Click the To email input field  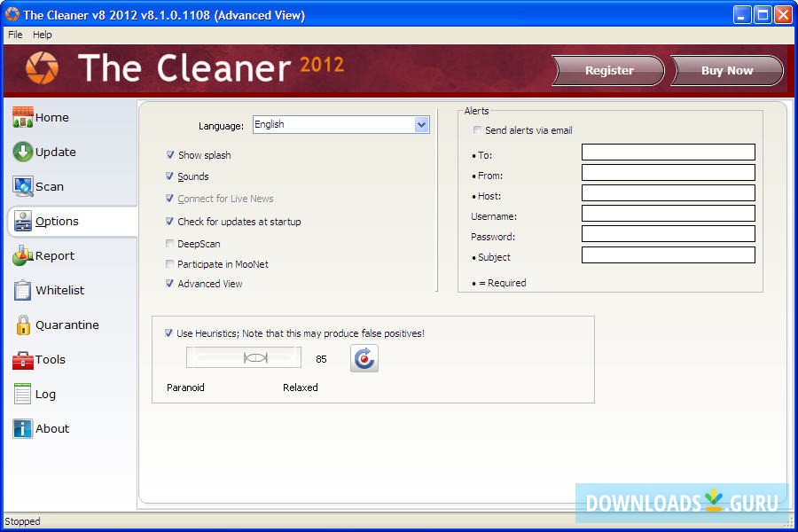click(669, 152)
